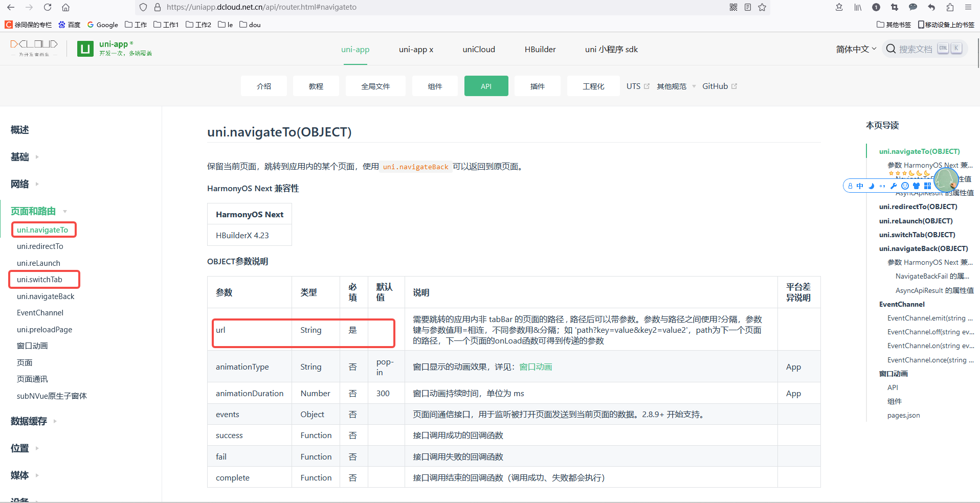Viewport: 980px width, 503px height.
Task: Open the library sidebar icon
Action: [858, 7]
